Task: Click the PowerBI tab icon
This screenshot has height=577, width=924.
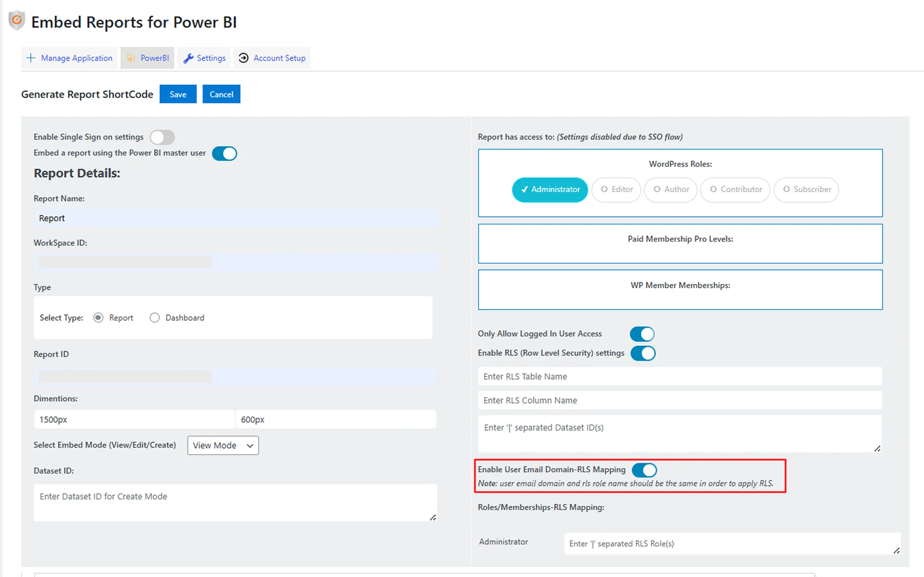Action: pyautogui.click(x=130, y=58)
